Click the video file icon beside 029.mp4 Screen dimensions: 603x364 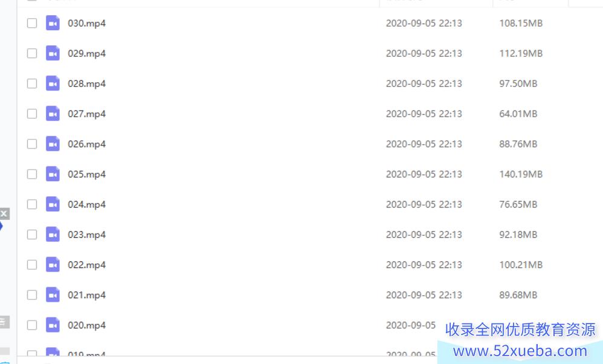tap(53, 53)
